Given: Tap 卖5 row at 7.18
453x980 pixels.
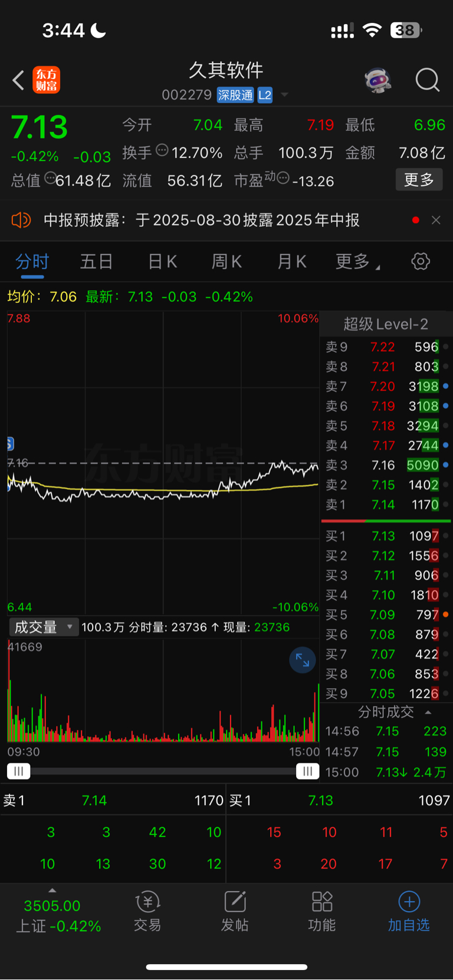Looking at the screenshot, I should point(386,425).
